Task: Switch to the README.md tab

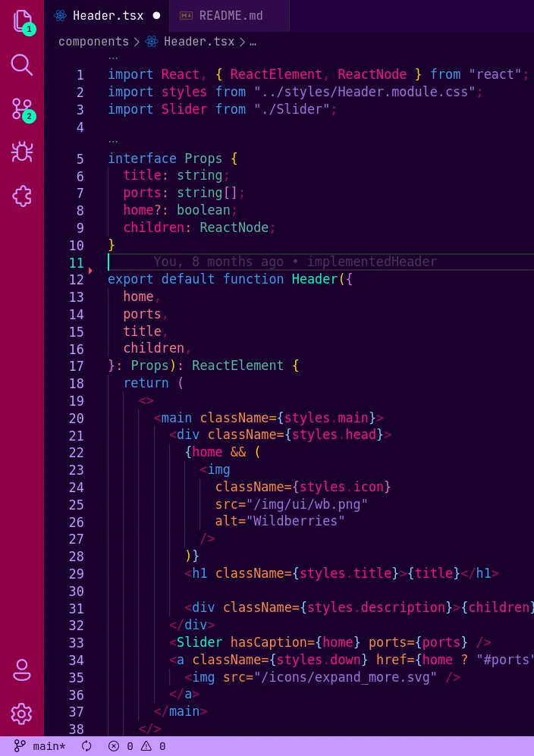Action: 230,15
